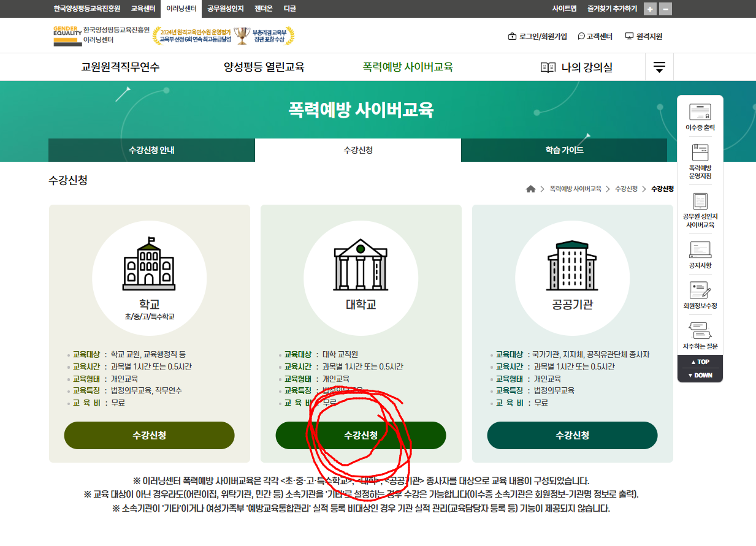Open the hamburger full menu icon
The width and height of the screenshot is (756, 546).
point(659,67)
